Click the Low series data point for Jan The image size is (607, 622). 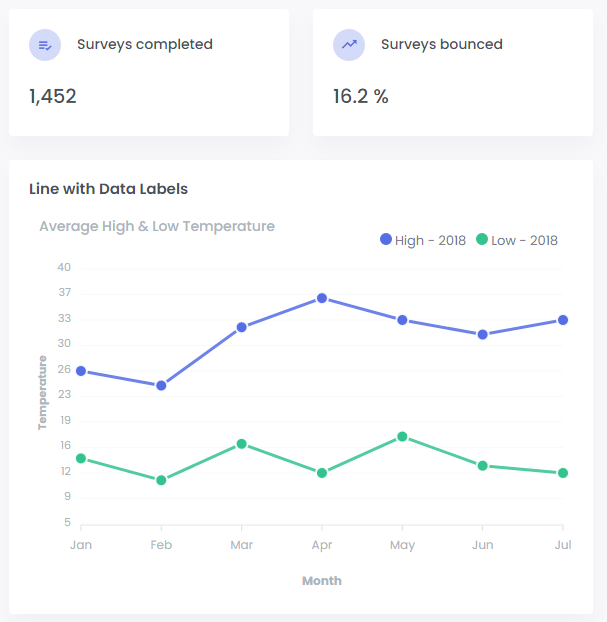(x=81, y=458)
